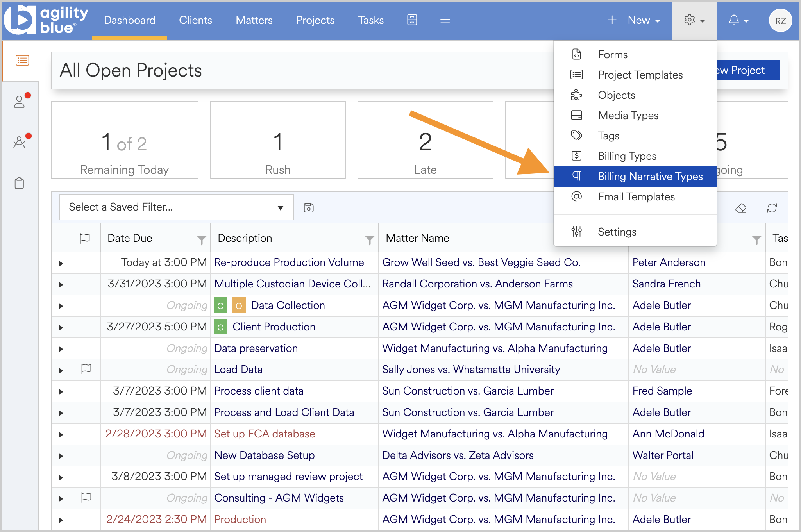The width and height of the screenshot is (801, 532).
Task: Open the Select a Saved Filter dropdown
Action: [176, 207]
